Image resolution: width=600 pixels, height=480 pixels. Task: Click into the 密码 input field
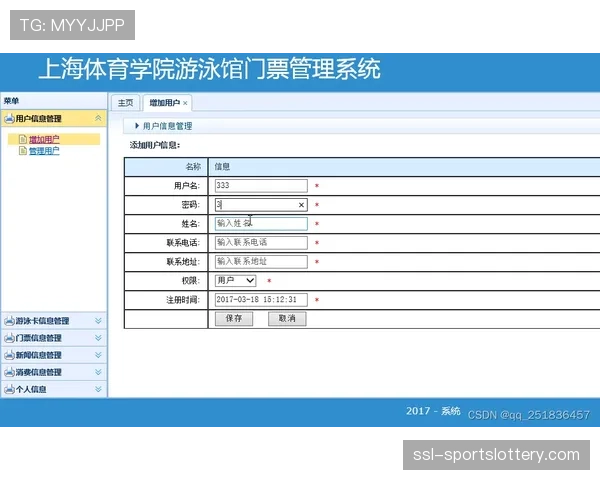click(261, 205)
